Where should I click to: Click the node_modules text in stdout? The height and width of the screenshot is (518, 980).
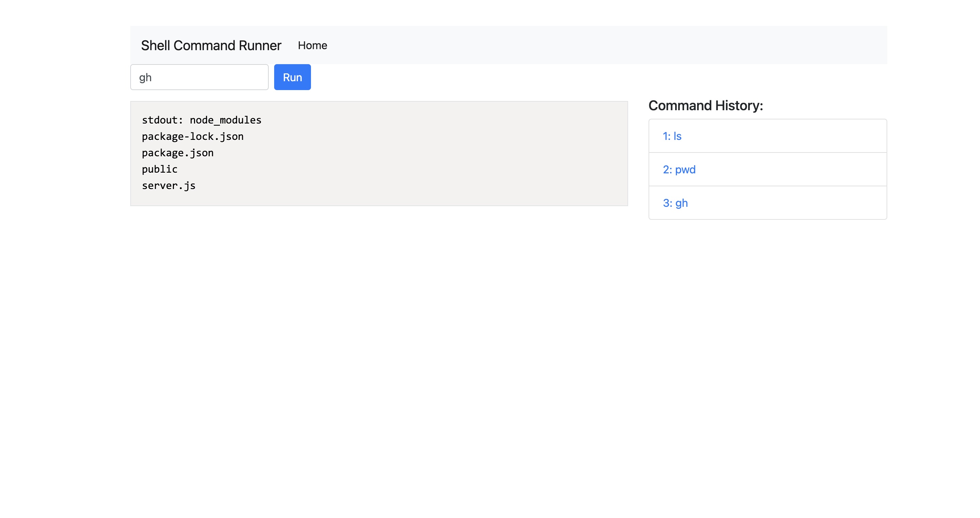(x=225, y=120)
